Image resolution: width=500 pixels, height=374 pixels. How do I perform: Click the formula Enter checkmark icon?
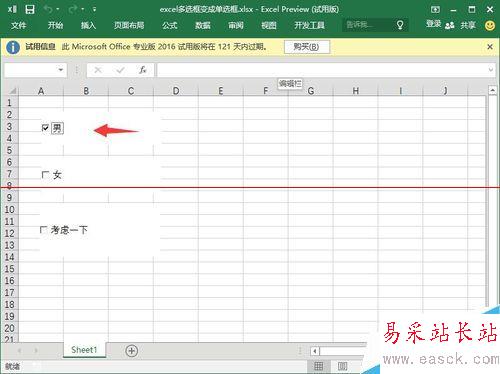point(120,70)
